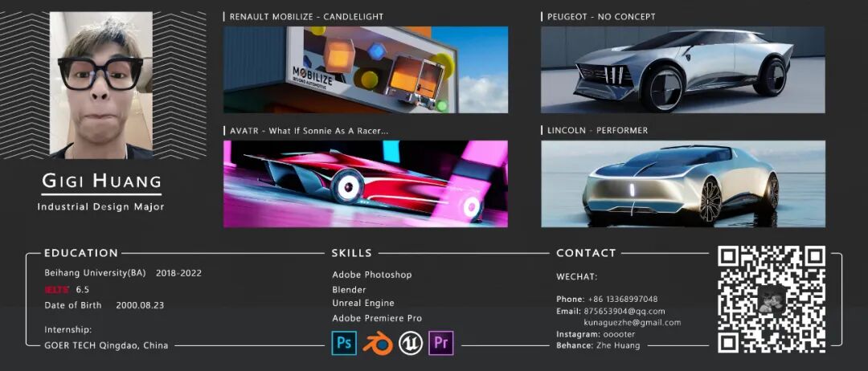This screenshot has height=371, width=868.
Task: Click the WECHAT: label
Action: 577,277
